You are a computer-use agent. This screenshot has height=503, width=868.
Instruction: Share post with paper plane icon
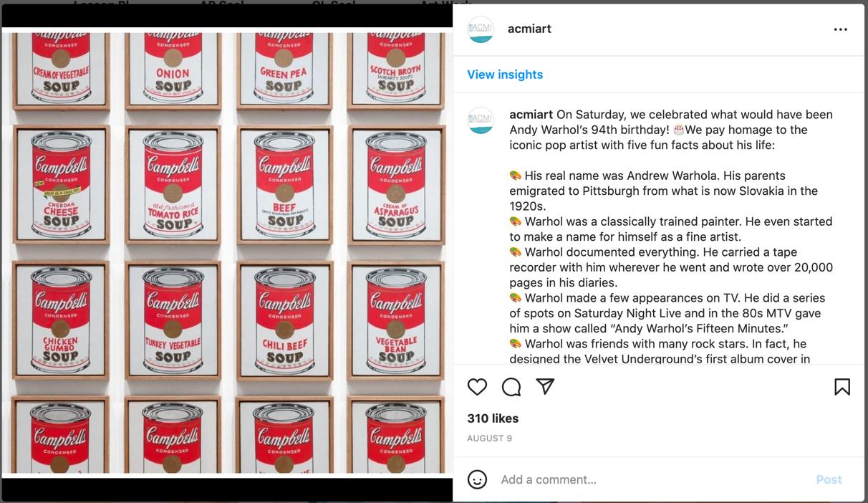click(546, 386)
